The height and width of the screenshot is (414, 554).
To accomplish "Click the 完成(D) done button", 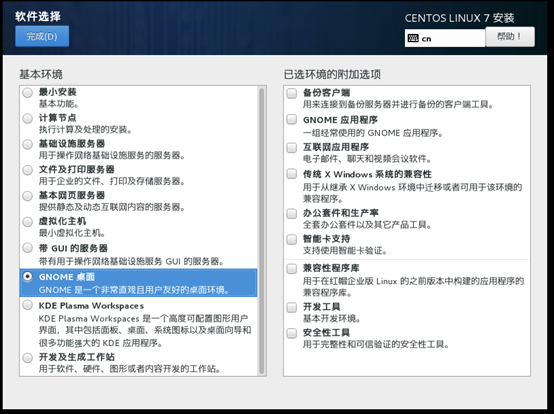I will 42,36.
